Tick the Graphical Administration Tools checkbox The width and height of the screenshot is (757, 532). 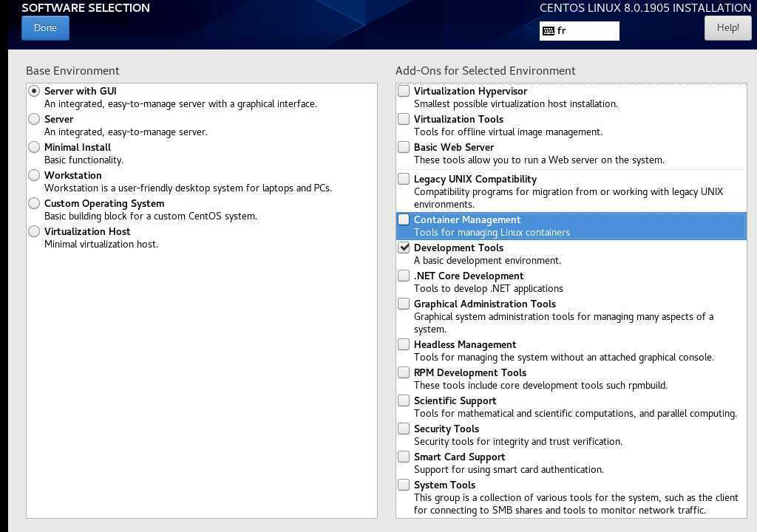point(404,304)
